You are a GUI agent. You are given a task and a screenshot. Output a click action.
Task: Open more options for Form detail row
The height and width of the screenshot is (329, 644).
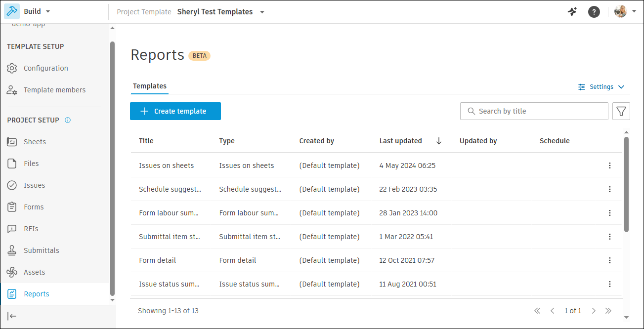point(609,260)
